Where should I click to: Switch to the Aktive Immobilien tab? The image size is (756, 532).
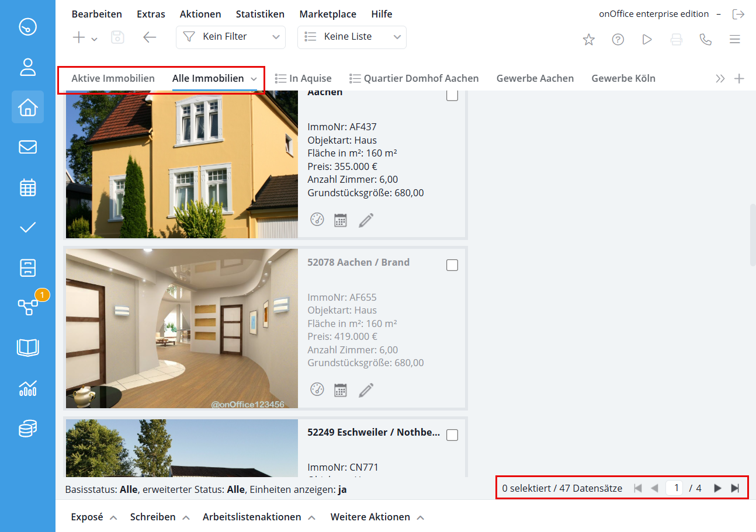click(113, 78)
